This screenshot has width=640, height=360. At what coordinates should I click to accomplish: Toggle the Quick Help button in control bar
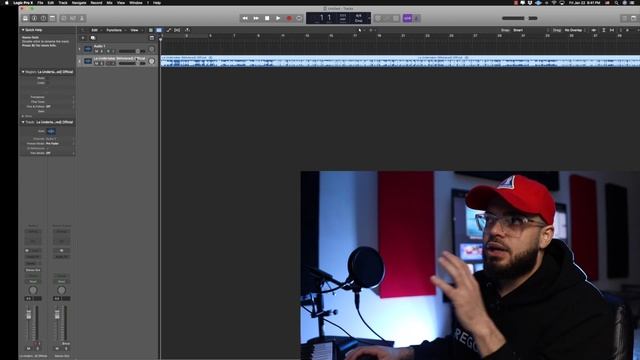pos(43,18)
